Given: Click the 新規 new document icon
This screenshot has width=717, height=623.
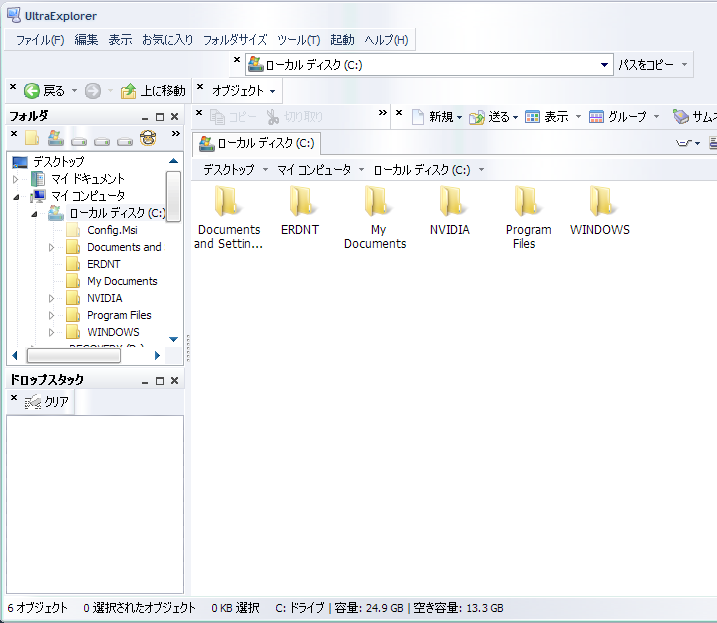Looking at the screenshot, I should point(417,117).
